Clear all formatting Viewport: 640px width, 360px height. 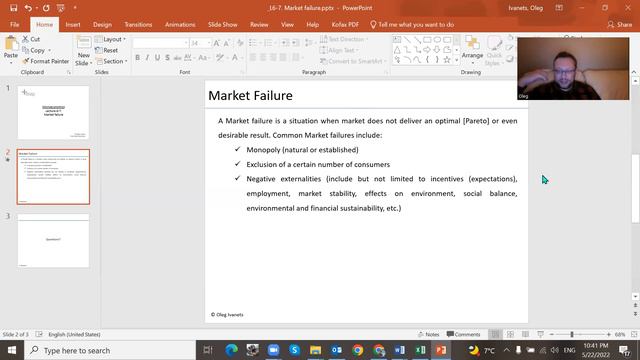coord(240,43)
